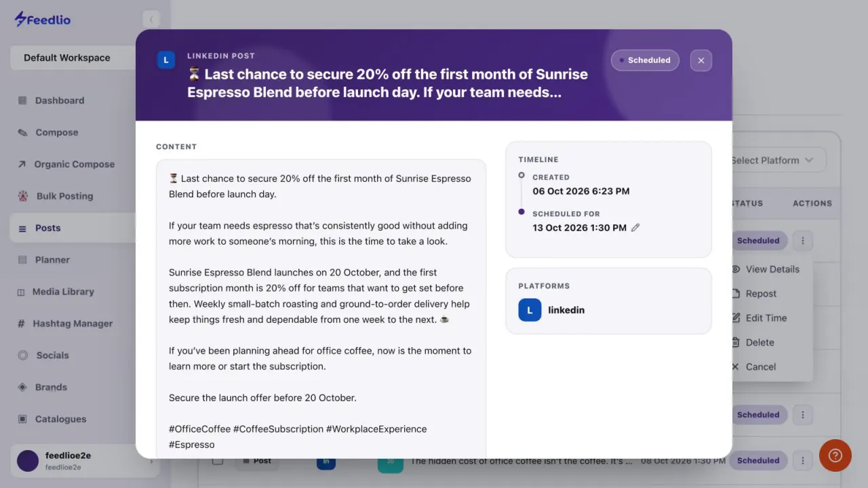Click the scheduled date 13 Oct 2026 1:30 PM
This screenshot has height=488, width=868.
click(580, 228)
